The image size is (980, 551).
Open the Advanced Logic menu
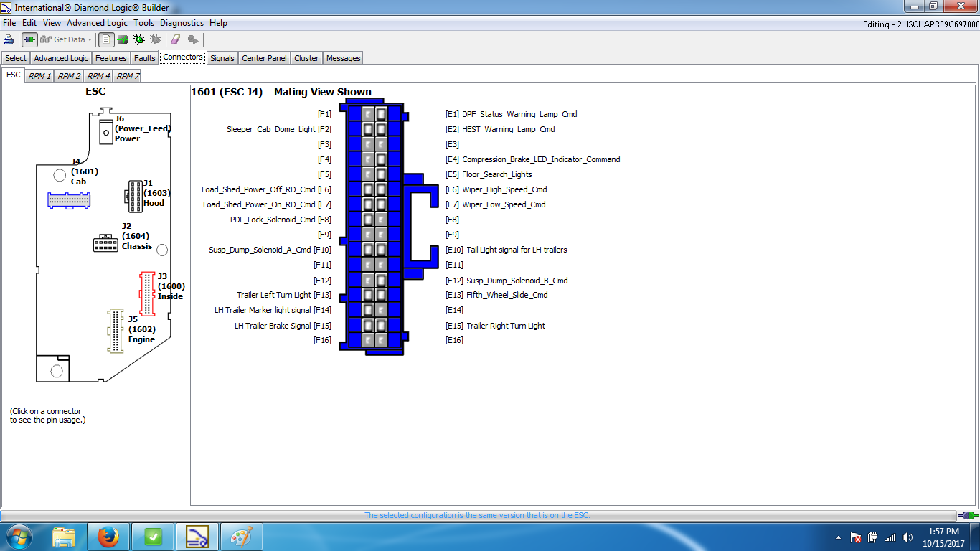point(98,23)
